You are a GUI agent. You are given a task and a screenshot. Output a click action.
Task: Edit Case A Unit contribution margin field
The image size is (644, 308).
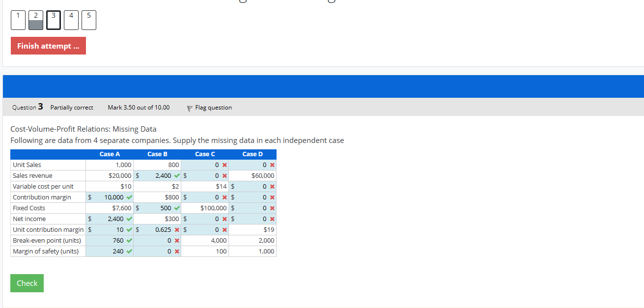pyautogui.click(x=109, y=229)
